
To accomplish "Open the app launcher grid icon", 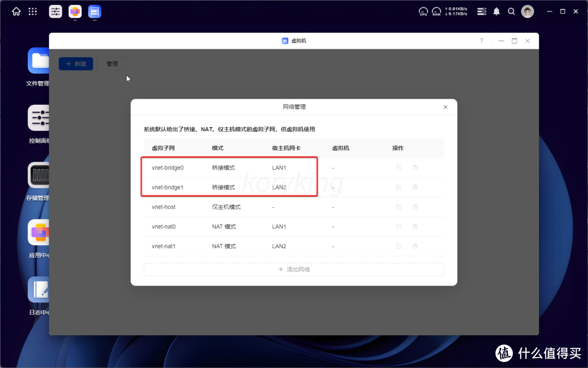I will 33,11.
